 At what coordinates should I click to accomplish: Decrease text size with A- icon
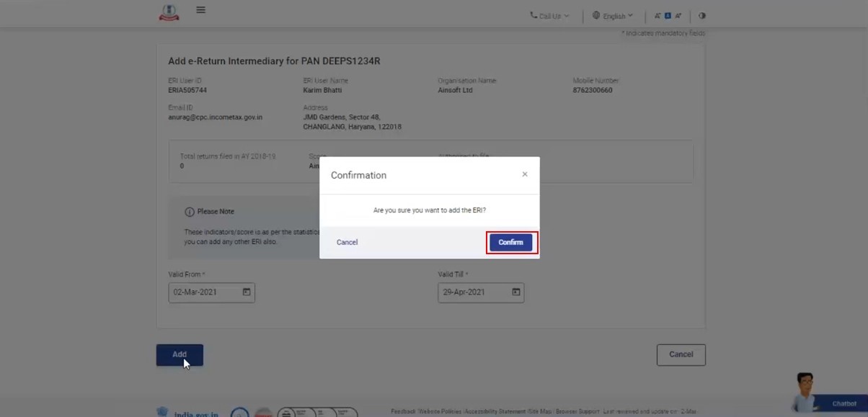coord(657,15)
